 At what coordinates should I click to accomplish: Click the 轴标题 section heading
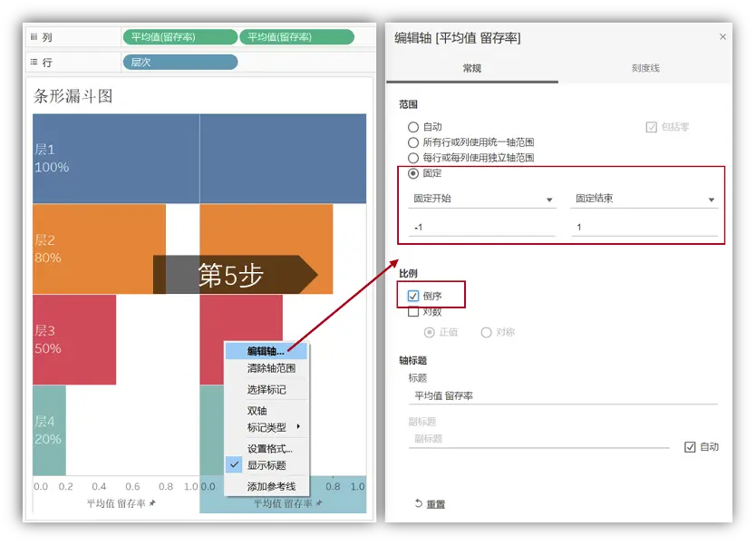pyautogui.click(x=412, y=360)
